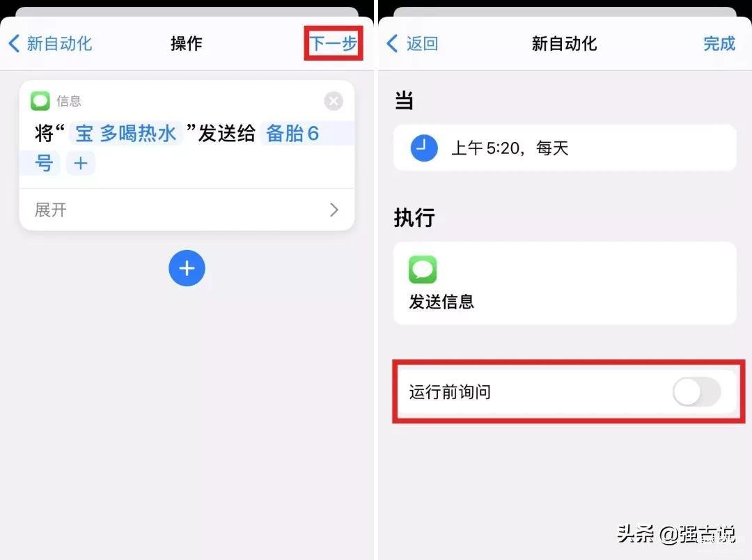Tap the 运行前询问 label row
The height and width of the screenshot is (560, 752).
[565, 391]
